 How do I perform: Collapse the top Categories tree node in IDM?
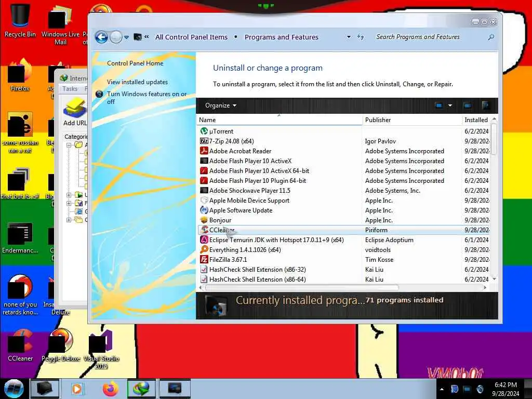tap(69, 145)
